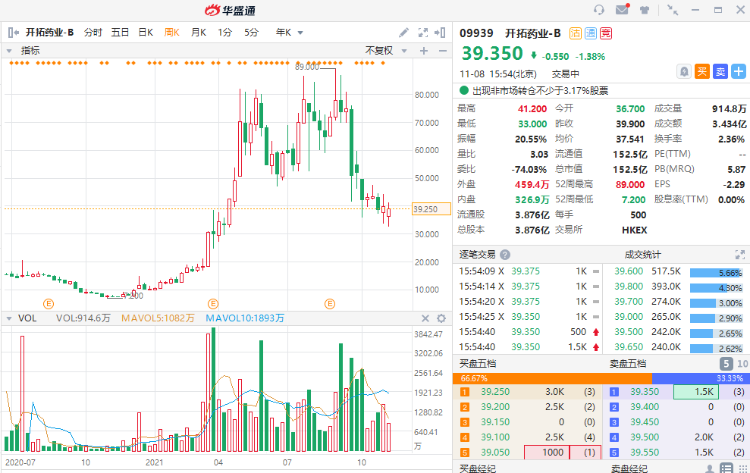This screenshot has height=473, width=750.
Task: Select ask level 1 price 39.350
Action: [x=644, y=392]
